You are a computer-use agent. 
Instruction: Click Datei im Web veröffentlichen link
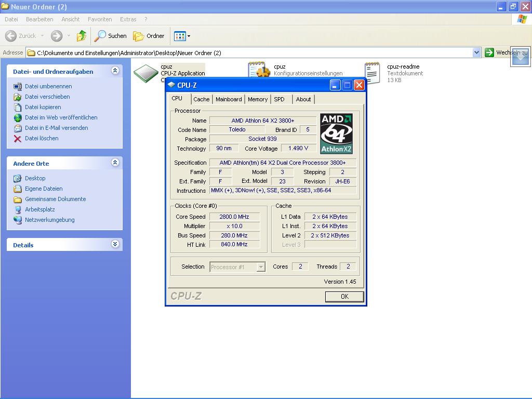click(x=61, y=117)
